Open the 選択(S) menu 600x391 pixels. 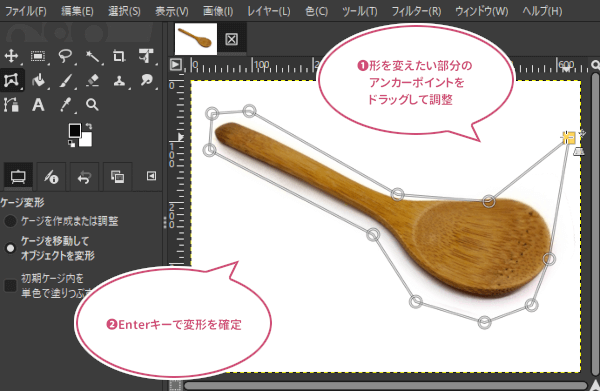point(124,11)
